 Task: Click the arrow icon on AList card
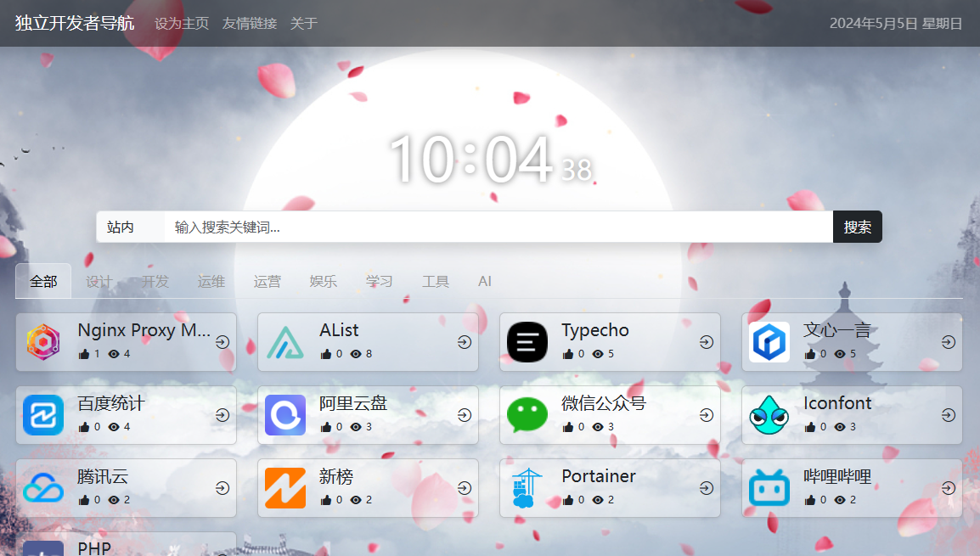[x=465, y=342]
